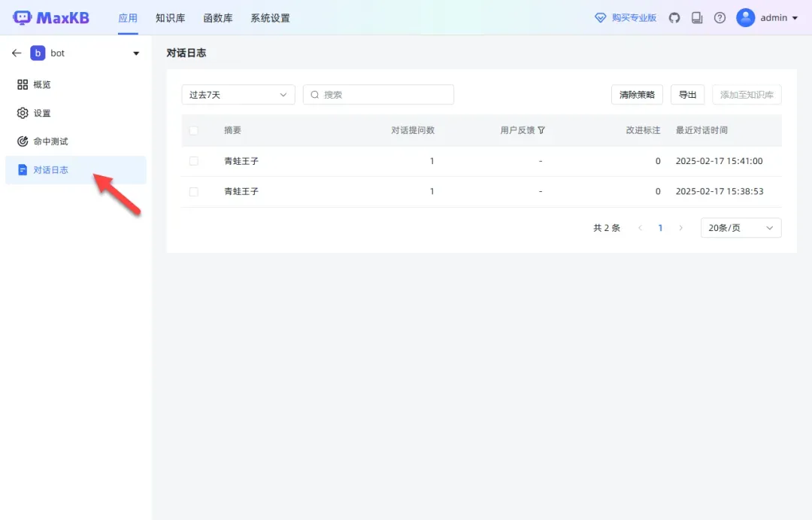This screenshot has height=520, width=812.
Task: Click the 最近对话时间 column header
Action: point(701,130)
